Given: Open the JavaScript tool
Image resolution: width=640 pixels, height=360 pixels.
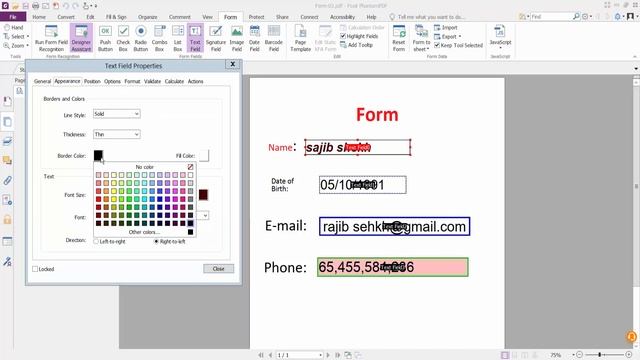Looking at the screenshot, I should (500, 36).
